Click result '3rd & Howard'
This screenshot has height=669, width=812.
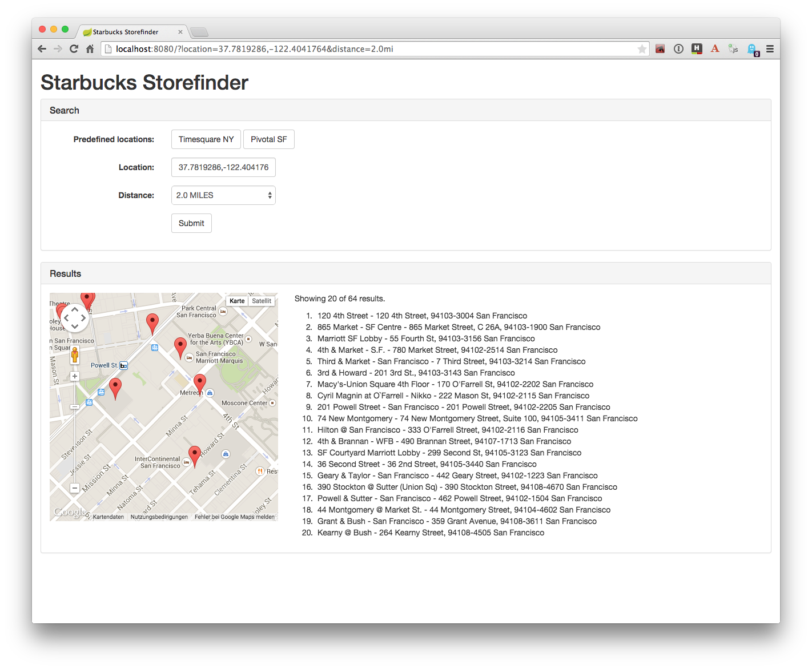tap(416, 373)
